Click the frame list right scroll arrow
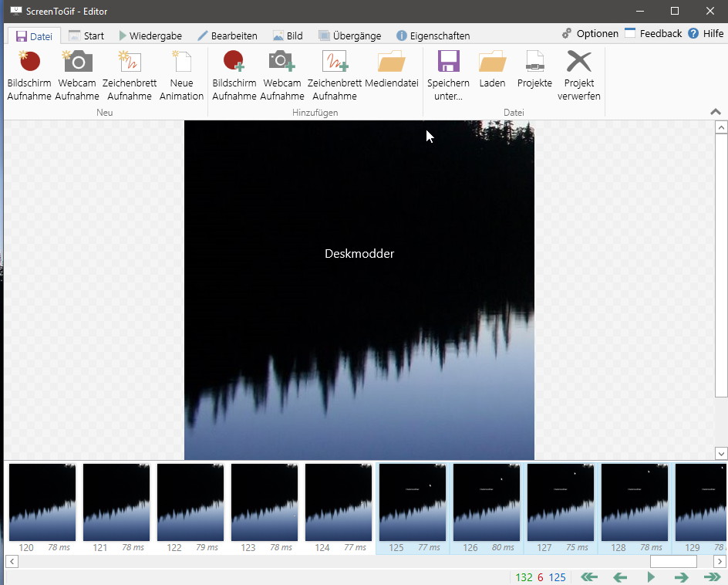The image size is (728, 585). (720, 561)
